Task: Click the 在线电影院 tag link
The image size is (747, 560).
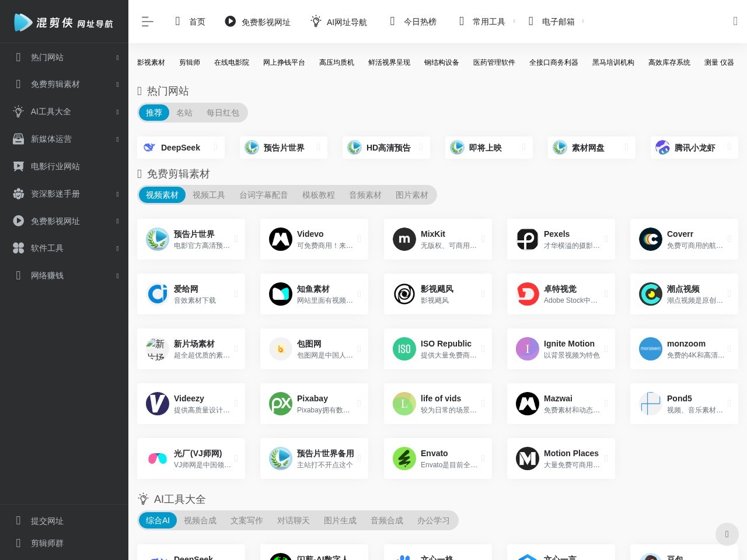Action: (x=232, y=62)
